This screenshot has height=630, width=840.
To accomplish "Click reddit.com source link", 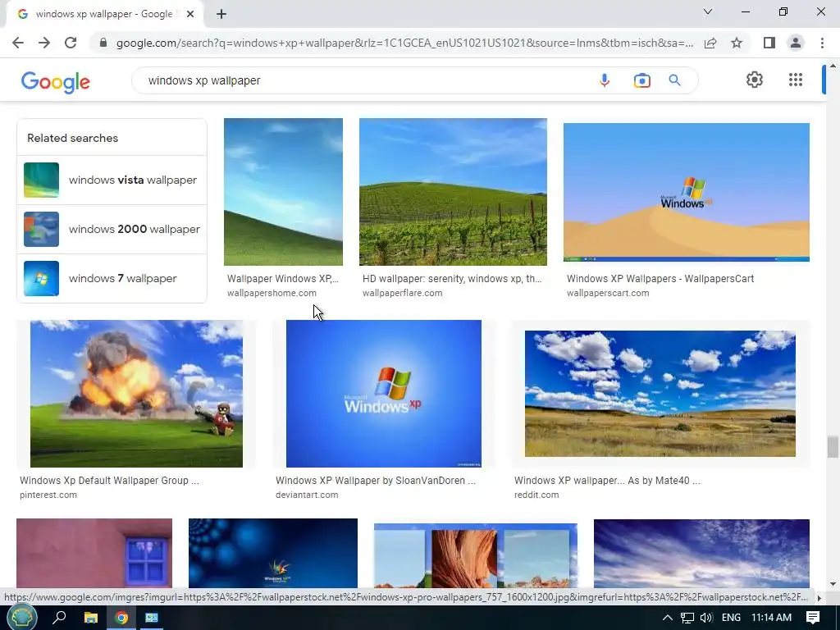I will (536, 495).
